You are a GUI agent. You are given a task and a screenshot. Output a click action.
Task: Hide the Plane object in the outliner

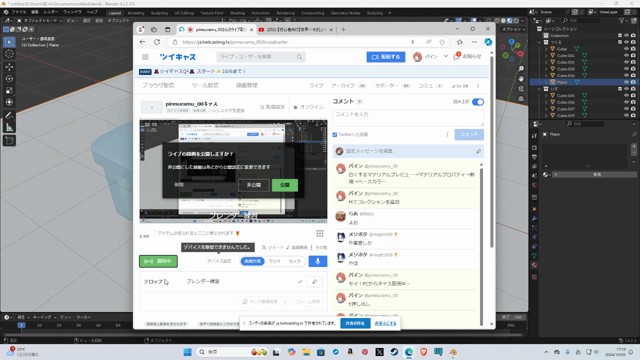click(626, 82)
